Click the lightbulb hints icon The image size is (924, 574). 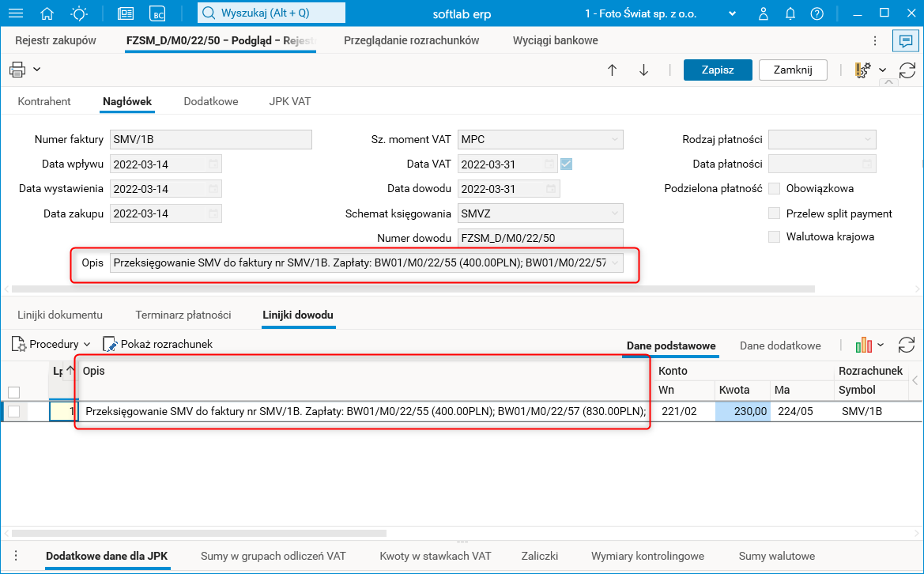click(x=78, y=13)
